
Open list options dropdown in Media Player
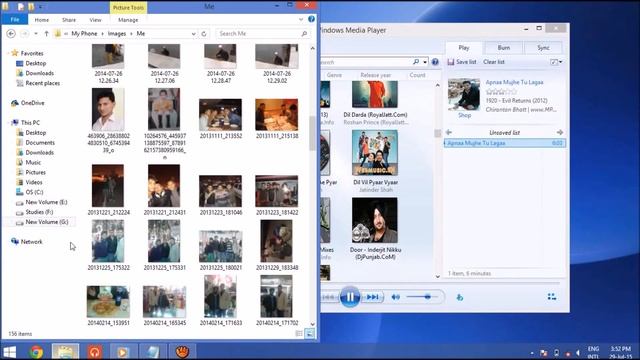click(556, 62)
